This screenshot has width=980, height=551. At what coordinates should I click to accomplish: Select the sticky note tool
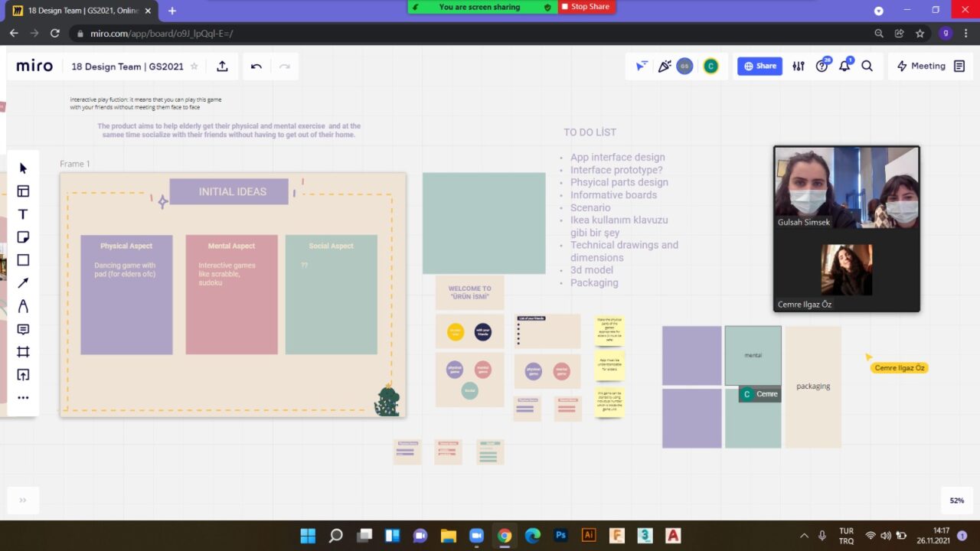pyautogui.click(x=23, y=236)
